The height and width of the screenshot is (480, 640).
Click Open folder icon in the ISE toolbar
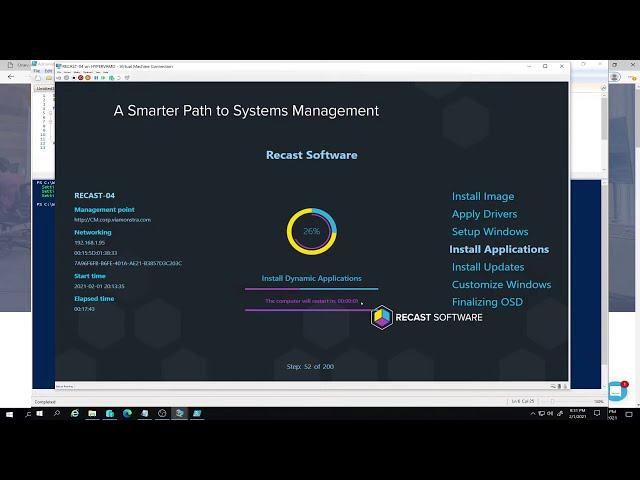(x=49, y=78)
